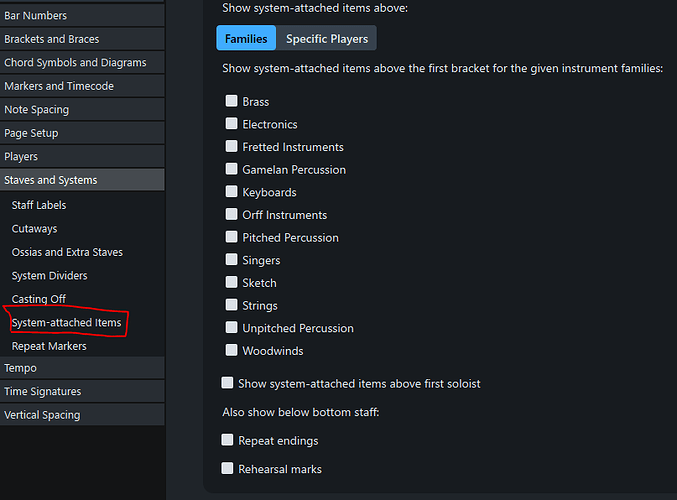
Task: Check the Rehearsal marks checkbox
Action: [228, 468]
